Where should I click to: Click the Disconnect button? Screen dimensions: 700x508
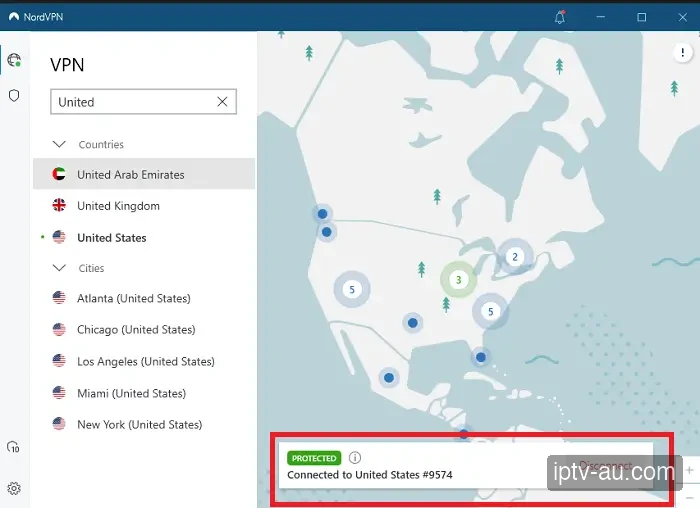(606, 465)
